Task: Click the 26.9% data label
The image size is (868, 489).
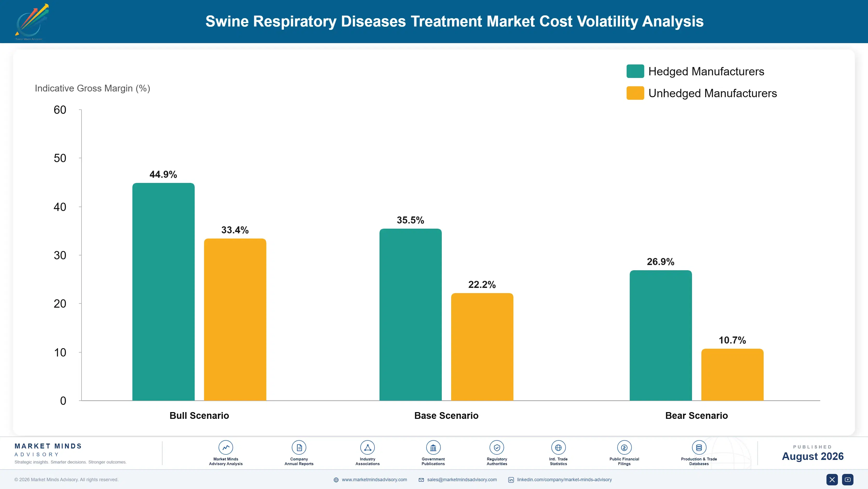Action: tap(660, 262)
